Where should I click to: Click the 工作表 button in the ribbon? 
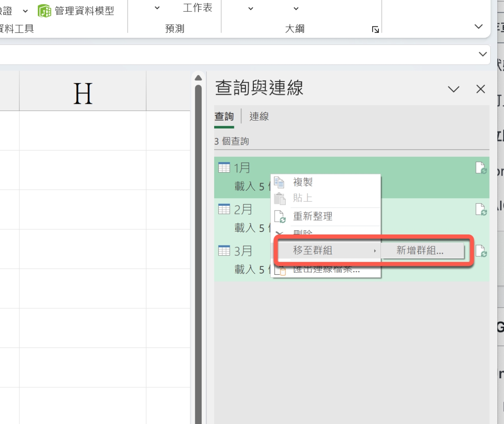(197, 8)
